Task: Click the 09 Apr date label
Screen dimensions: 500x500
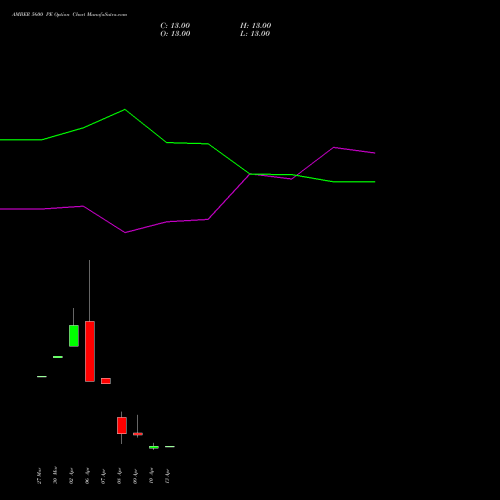Action: coord(135,476)
